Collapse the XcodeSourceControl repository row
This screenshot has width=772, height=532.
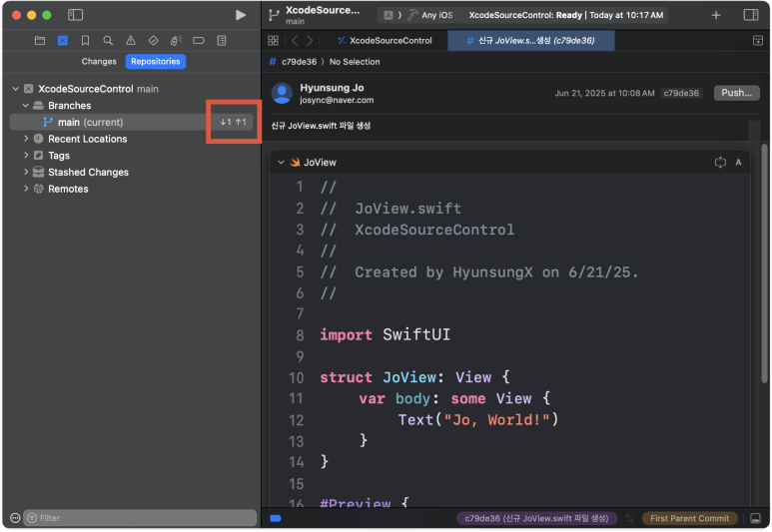(x=16, y=89)
